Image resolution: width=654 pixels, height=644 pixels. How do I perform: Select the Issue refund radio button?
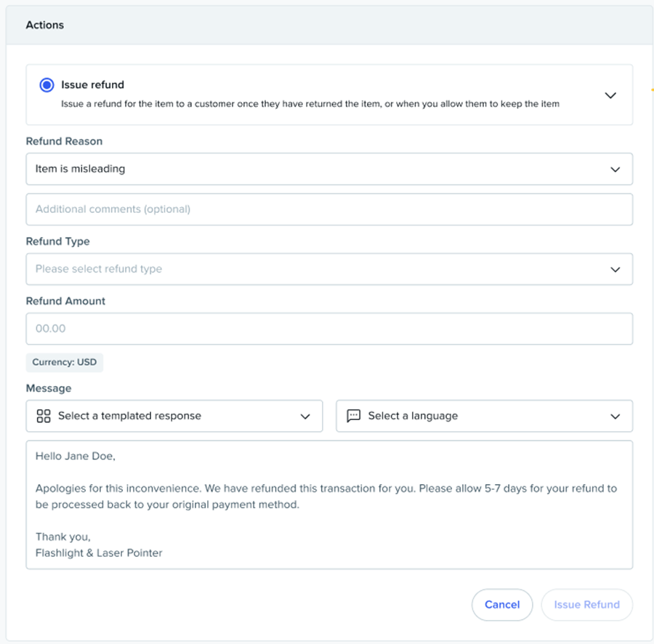point(47,85)
